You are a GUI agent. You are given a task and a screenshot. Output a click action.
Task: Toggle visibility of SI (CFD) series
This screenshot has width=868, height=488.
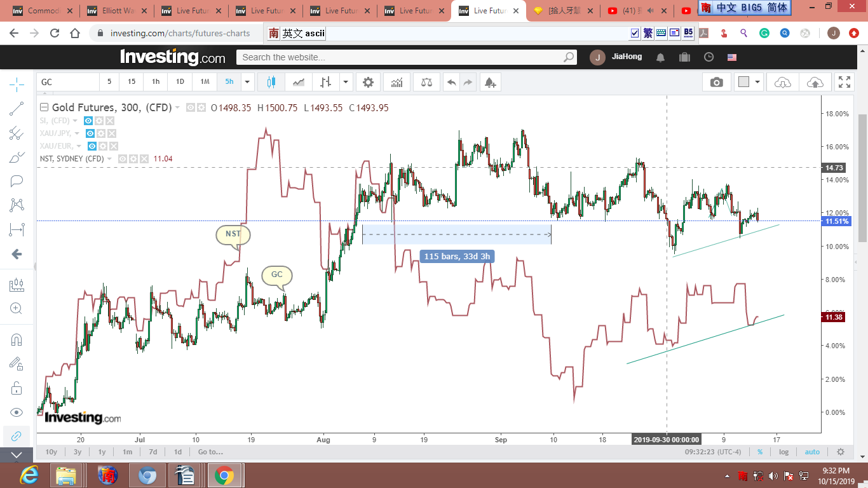click(88, 121)
